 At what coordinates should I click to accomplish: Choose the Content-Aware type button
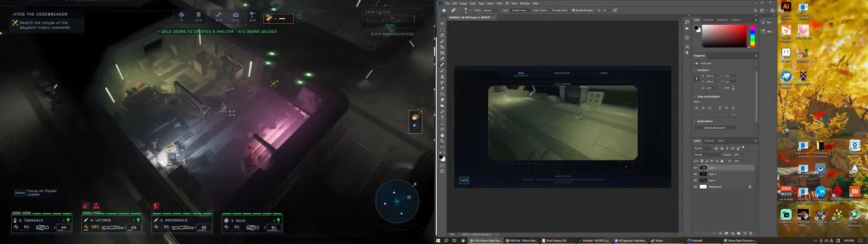click(519, 10)
